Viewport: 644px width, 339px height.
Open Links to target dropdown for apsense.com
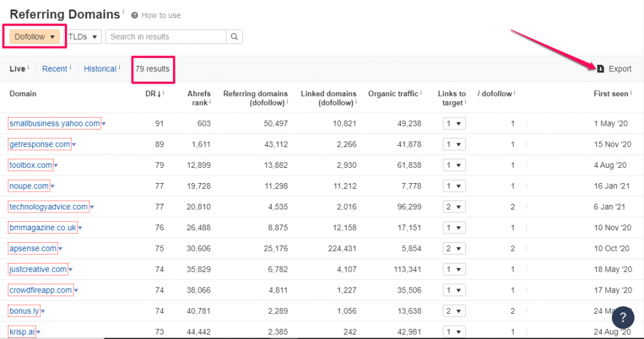point(454,248)
